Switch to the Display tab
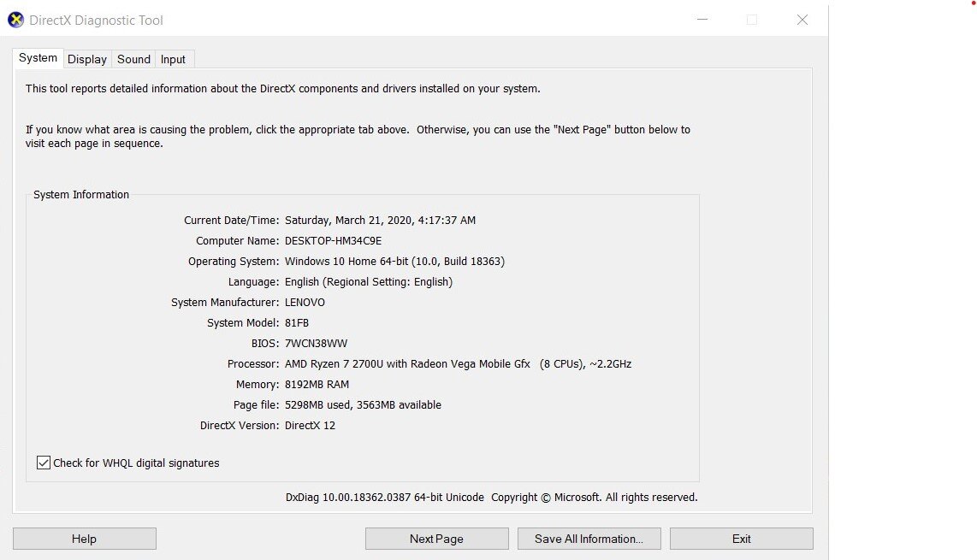This screenshot has height=560, width=977. pyautogui.click(x=87, y=59)
